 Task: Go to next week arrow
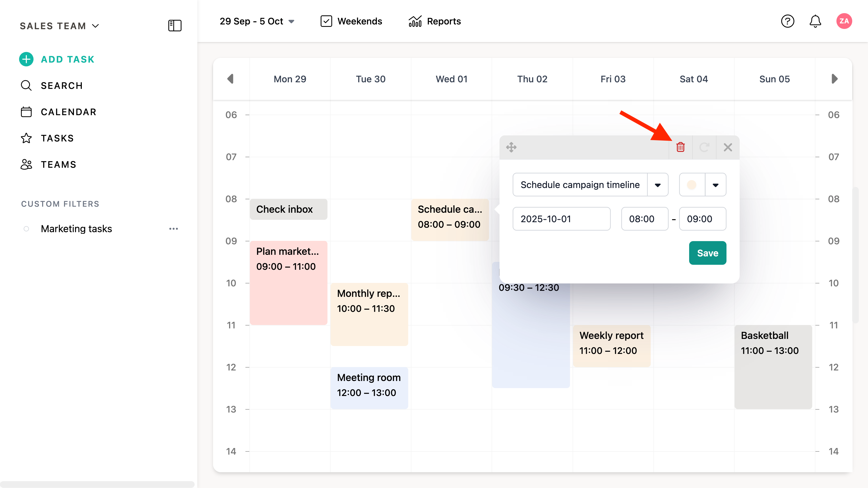click(834, 79)
